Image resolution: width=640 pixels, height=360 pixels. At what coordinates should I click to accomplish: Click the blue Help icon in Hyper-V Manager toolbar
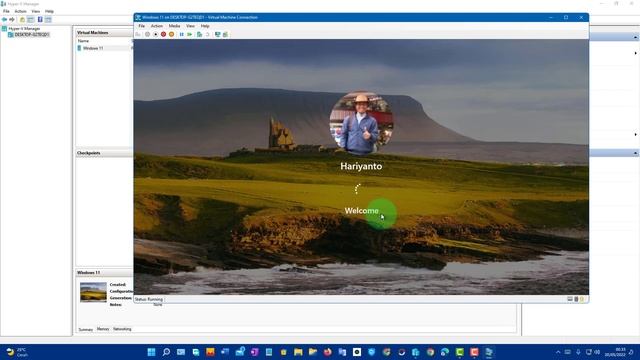[40, 20]
